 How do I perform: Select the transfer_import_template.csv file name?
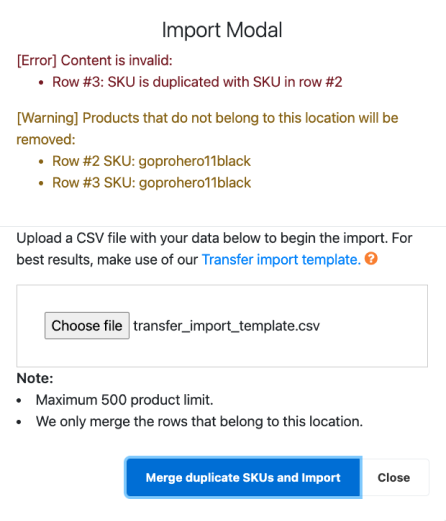226,326
